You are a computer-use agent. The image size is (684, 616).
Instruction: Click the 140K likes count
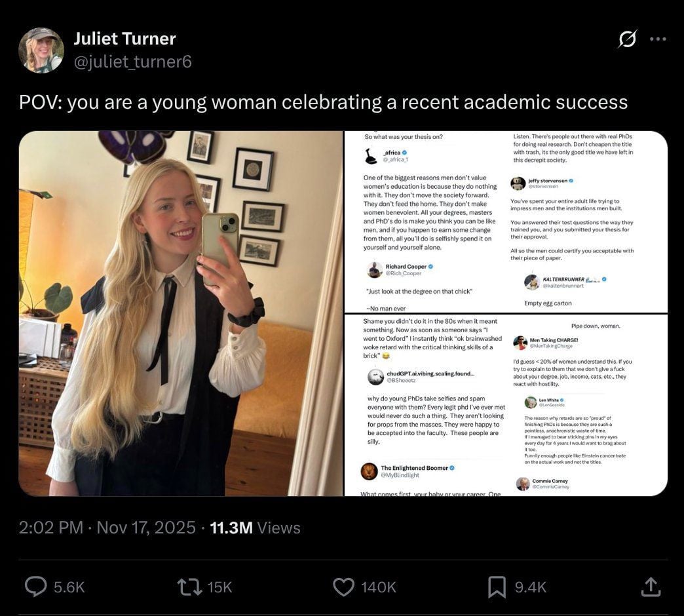(x=378, y=587)
